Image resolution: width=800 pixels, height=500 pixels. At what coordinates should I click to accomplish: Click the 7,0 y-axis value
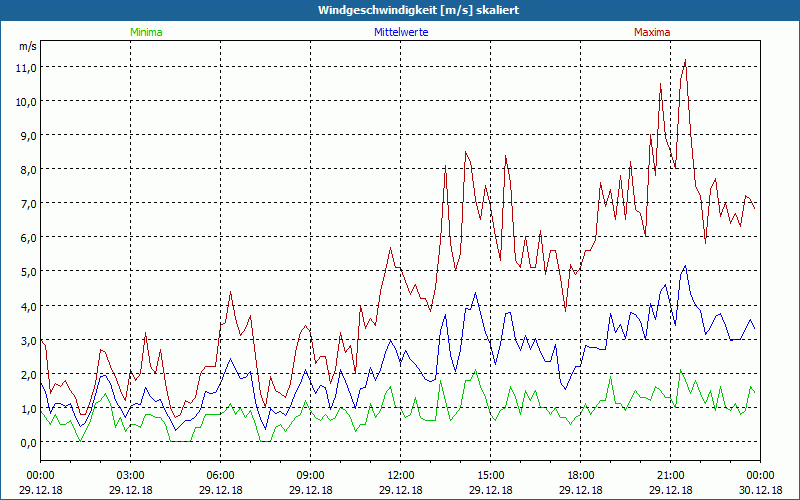tap(29, 204)
